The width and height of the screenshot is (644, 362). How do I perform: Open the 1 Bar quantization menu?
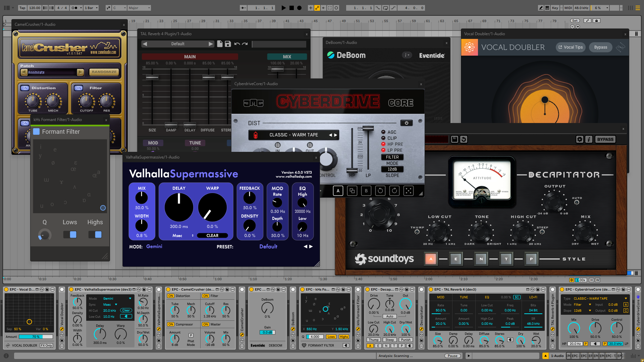click(x=91, y=8)
